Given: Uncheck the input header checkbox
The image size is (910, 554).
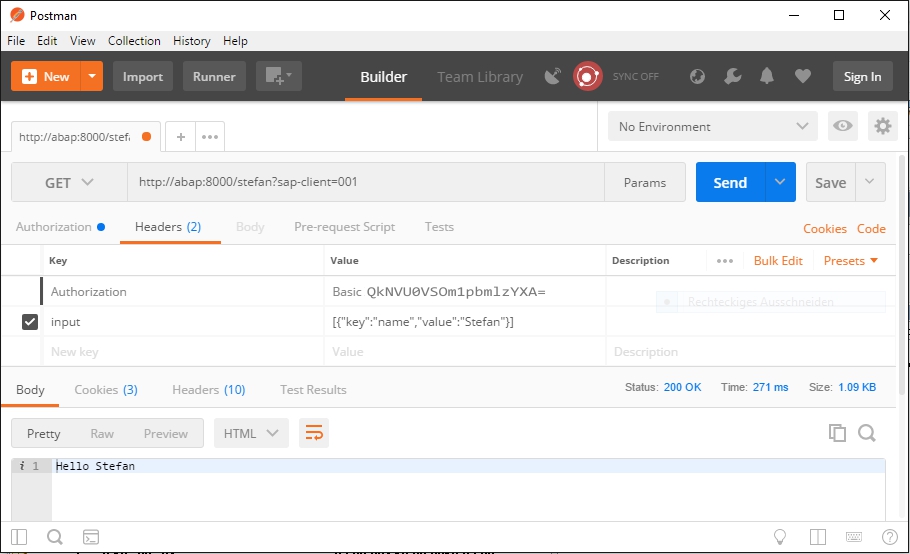Looking at the screenshot, I should click(30, 321).
